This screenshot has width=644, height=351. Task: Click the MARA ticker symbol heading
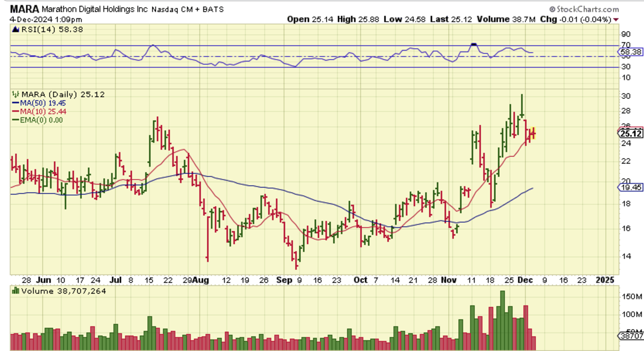(x=24, y=9)
